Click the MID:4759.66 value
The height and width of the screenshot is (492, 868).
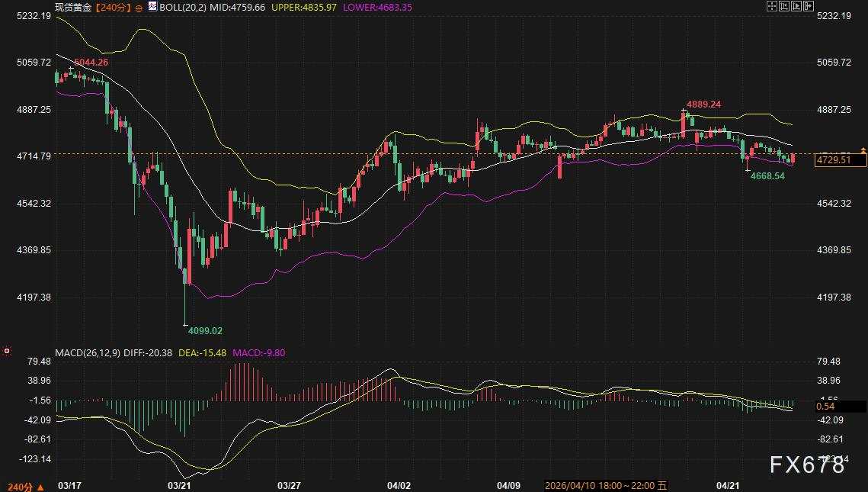tap(238, 7)
